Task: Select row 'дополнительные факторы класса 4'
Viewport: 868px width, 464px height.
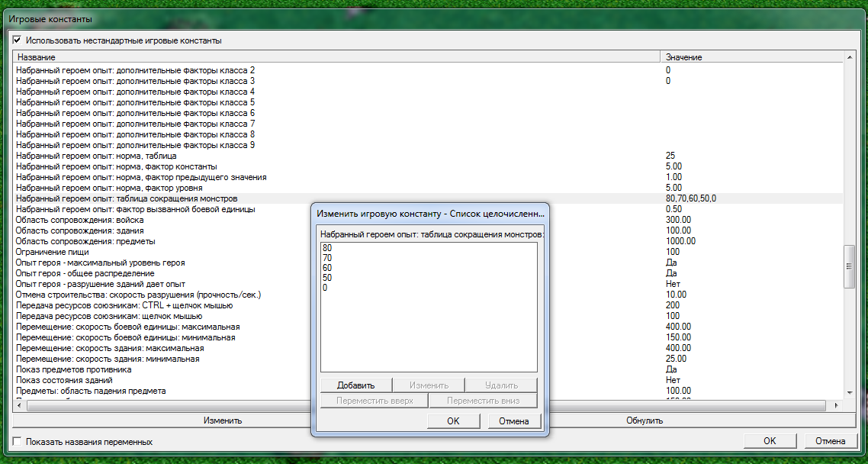Action: tap(428, 92)
